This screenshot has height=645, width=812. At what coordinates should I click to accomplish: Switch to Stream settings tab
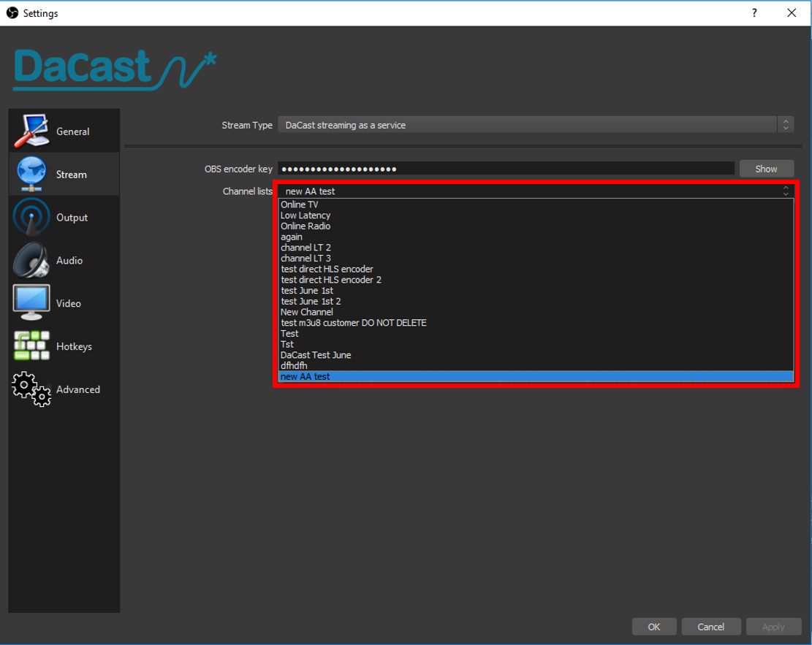(64, 174)
